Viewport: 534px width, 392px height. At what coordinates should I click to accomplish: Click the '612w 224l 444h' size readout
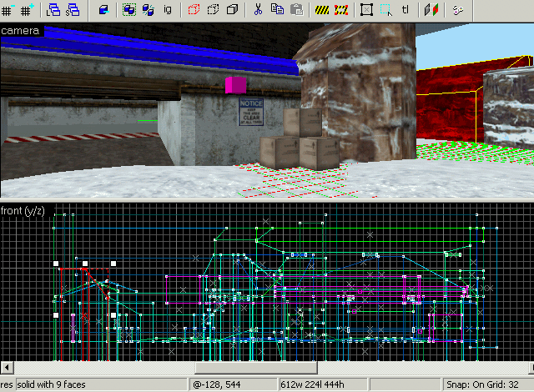click(x=312, y=384)
